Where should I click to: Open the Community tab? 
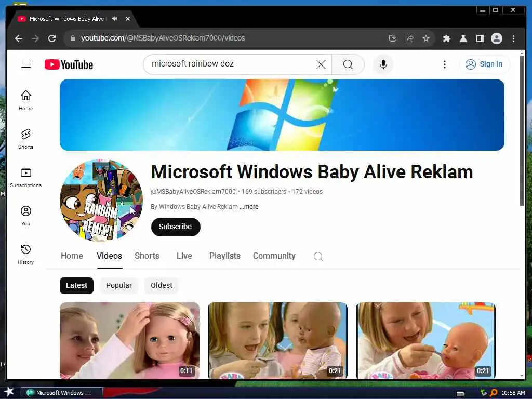point(274,256)
